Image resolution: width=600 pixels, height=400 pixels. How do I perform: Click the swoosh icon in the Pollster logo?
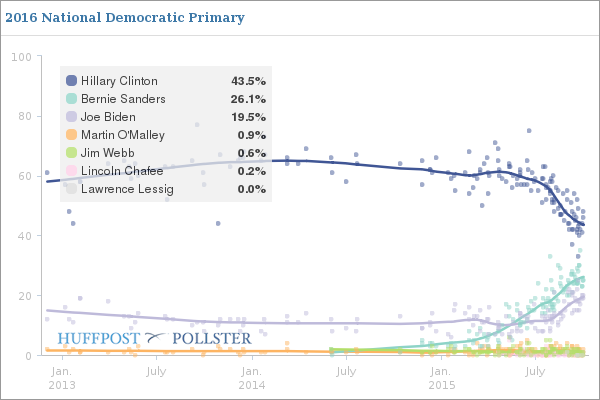pos(156,339)
